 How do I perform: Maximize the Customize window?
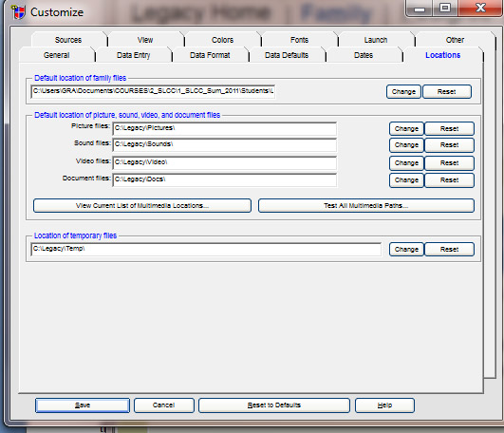coord(445,8)
